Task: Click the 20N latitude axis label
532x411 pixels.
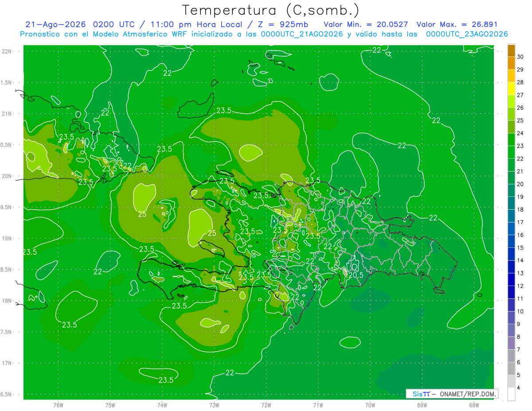Action: pos(7,176)
